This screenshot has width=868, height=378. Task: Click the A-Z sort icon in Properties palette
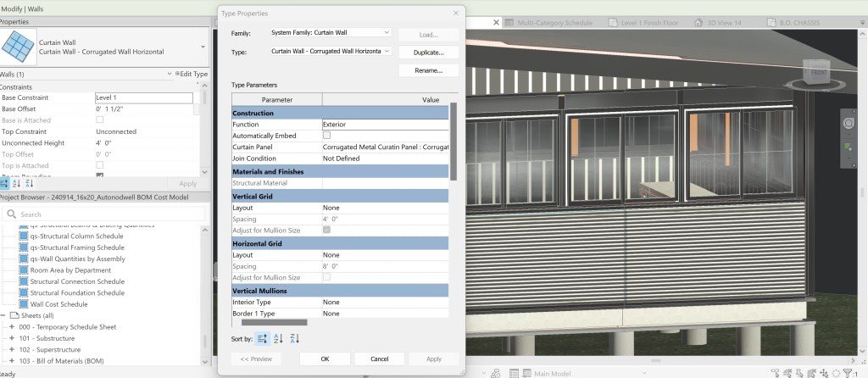pos(16,183)
